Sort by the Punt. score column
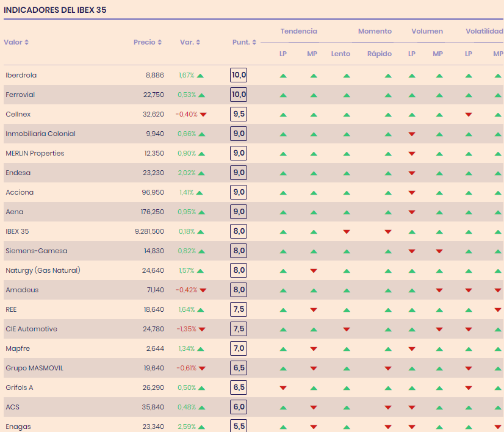The image size is (504, 432). click(x=245, y=42)
